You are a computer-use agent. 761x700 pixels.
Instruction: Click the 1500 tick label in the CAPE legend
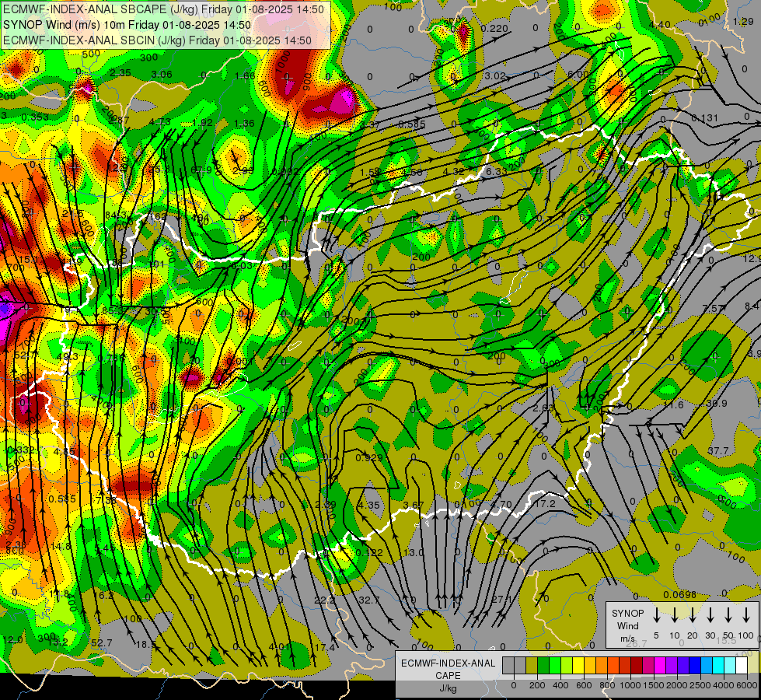(x=653, y=685)
